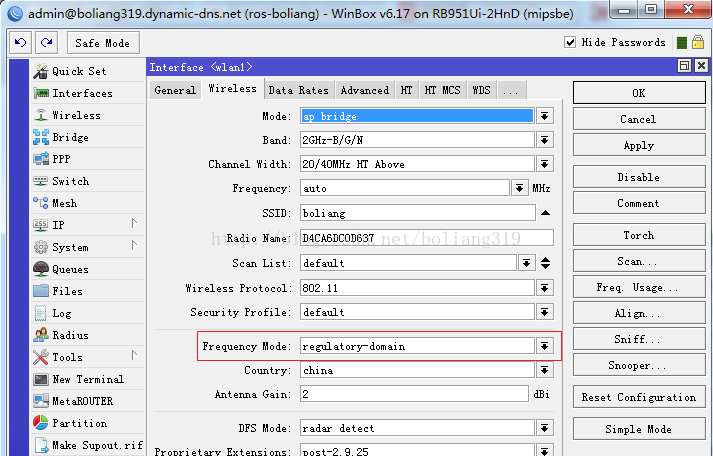Image resolution: width=713 pixels, height=456 pixels.
Task: Click the Files folder icon
Action: (x=40, y=291)
